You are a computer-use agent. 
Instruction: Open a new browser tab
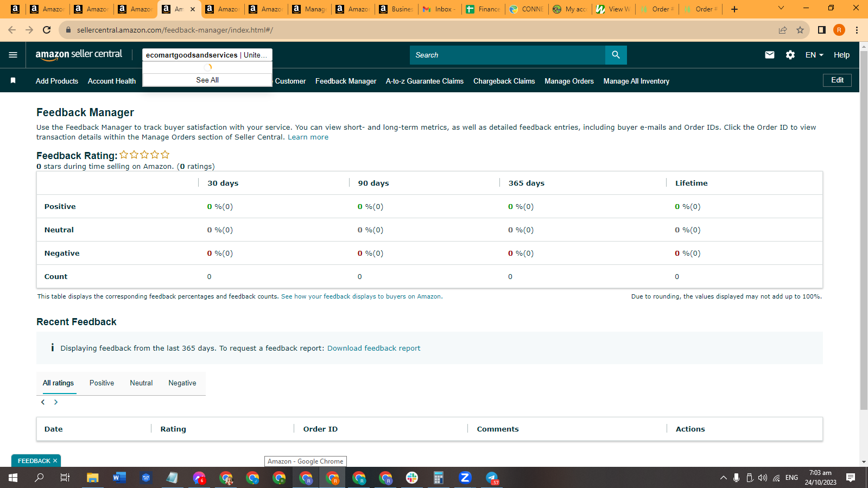click(x=734, y=9)
